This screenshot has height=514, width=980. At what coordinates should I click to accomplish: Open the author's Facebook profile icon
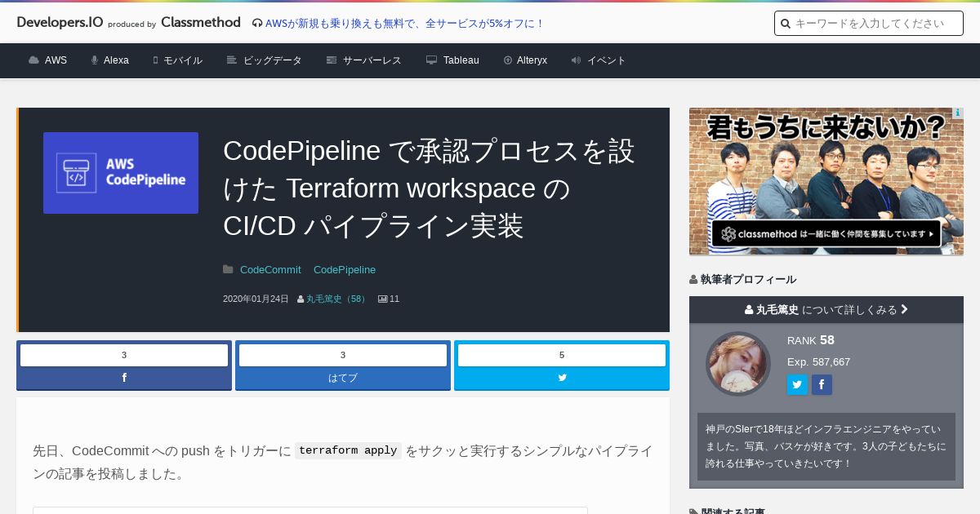point(822,385)
